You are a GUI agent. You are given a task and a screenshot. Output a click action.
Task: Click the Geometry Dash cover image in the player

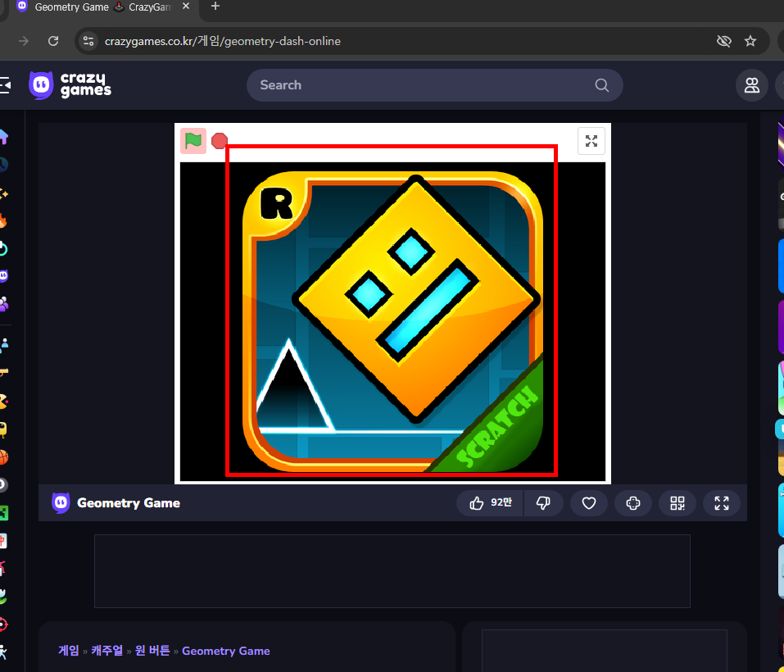(392, 321)
